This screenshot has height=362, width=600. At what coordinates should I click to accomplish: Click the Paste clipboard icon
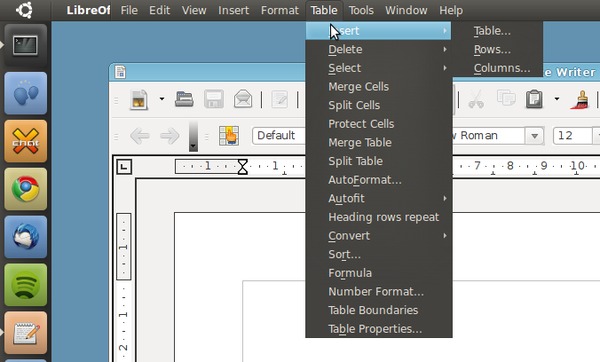534,99
